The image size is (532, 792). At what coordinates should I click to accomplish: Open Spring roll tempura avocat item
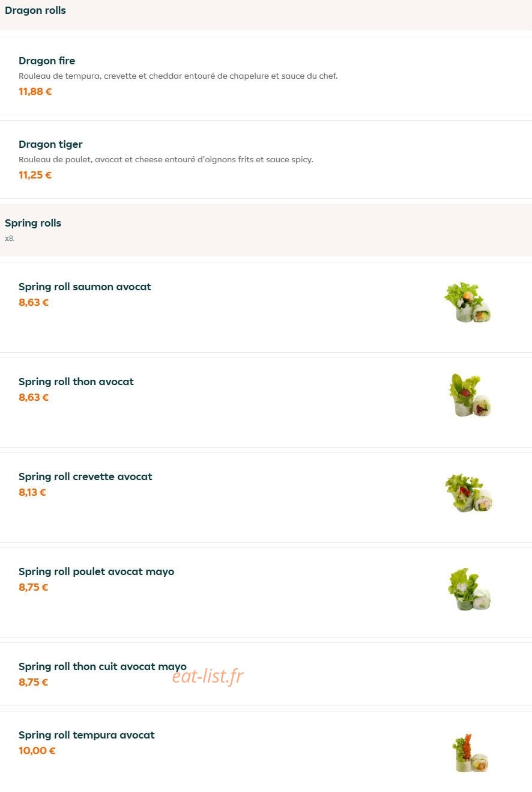point(266,751)
